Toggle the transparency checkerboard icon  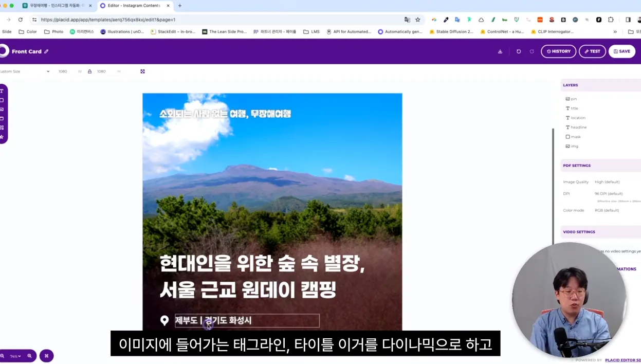pos(142,71)
